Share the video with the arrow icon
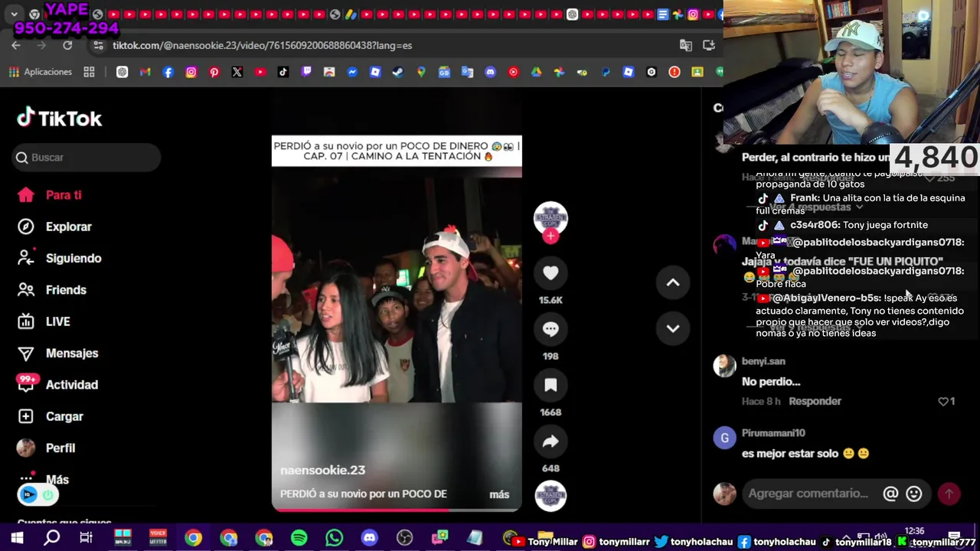This screenshot has height=551, width=980. pos(550,441)
